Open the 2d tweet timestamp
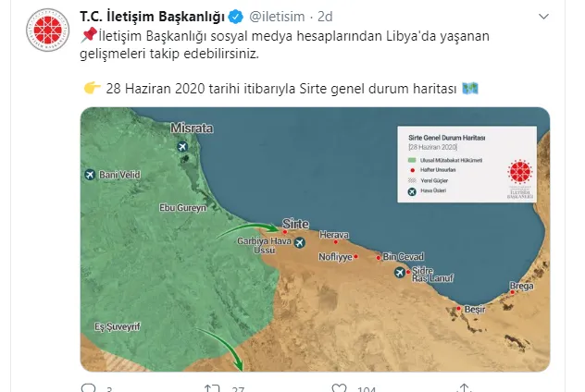The width and height of the screenshot is (585, 392). point(325,17)
